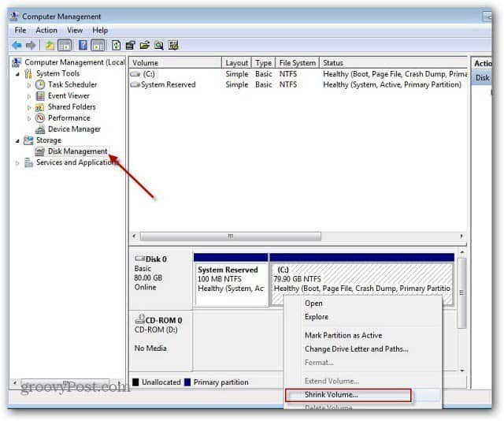
Task: Open the Action menu
Action: (46, 30)
